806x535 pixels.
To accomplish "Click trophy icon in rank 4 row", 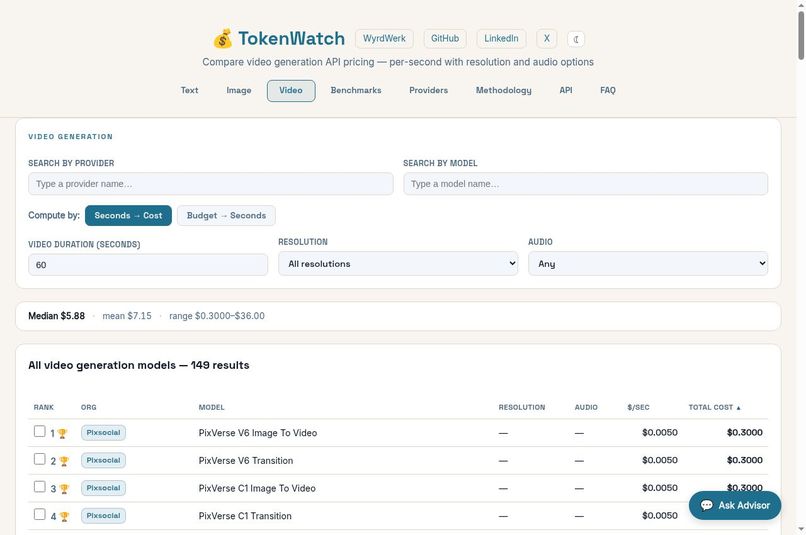I will point(64,517).
